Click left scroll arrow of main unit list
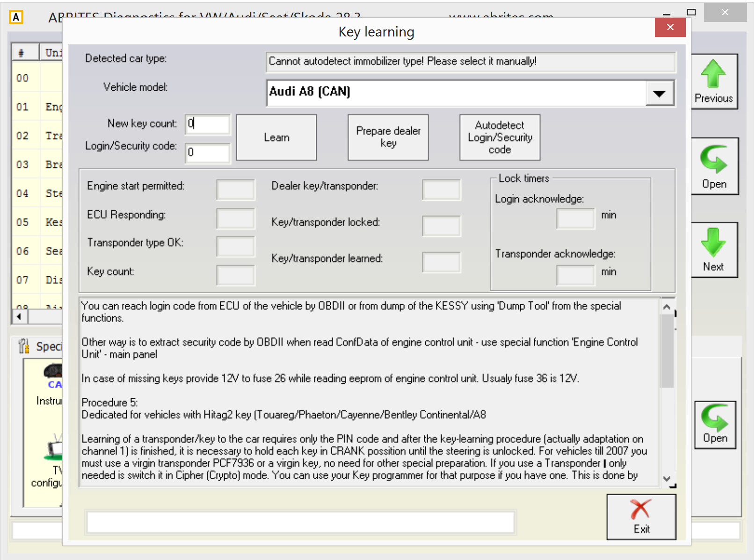 click(20, 317)
